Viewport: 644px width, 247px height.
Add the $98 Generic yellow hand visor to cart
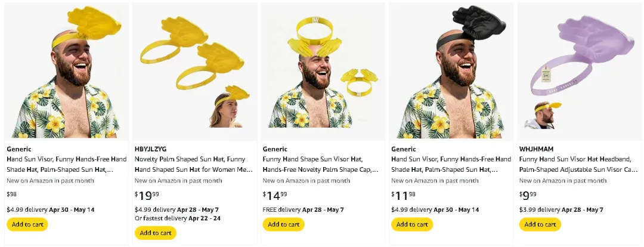pyautogui.click(x=27, y=224)
